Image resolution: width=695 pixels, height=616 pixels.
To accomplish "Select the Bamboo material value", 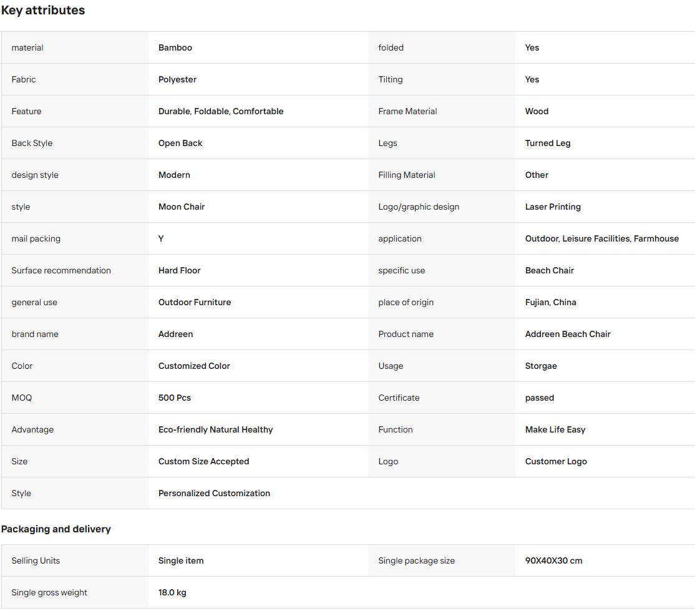I will point(175,47).
